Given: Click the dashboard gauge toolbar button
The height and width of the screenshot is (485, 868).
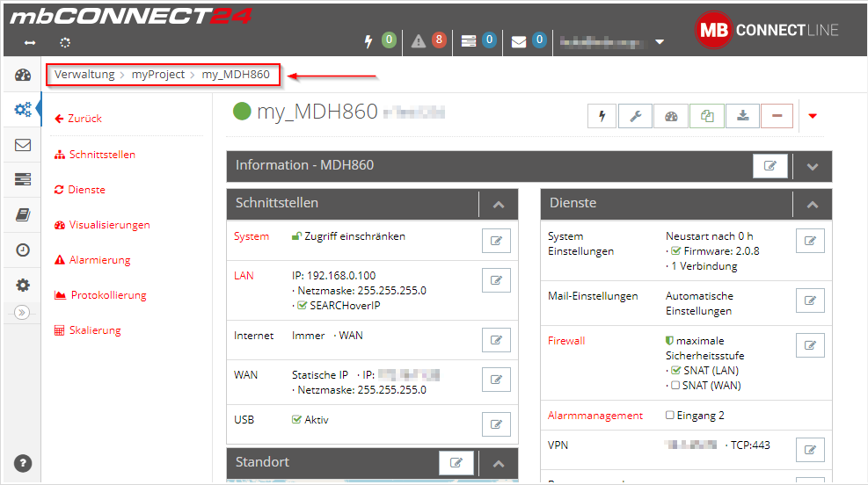Looking at the screenshot, I should coord(671,116).
